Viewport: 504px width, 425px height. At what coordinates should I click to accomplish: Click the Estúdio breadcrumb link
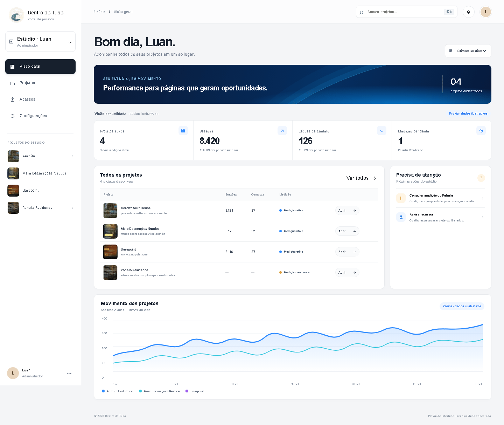[x=99, y=12]
